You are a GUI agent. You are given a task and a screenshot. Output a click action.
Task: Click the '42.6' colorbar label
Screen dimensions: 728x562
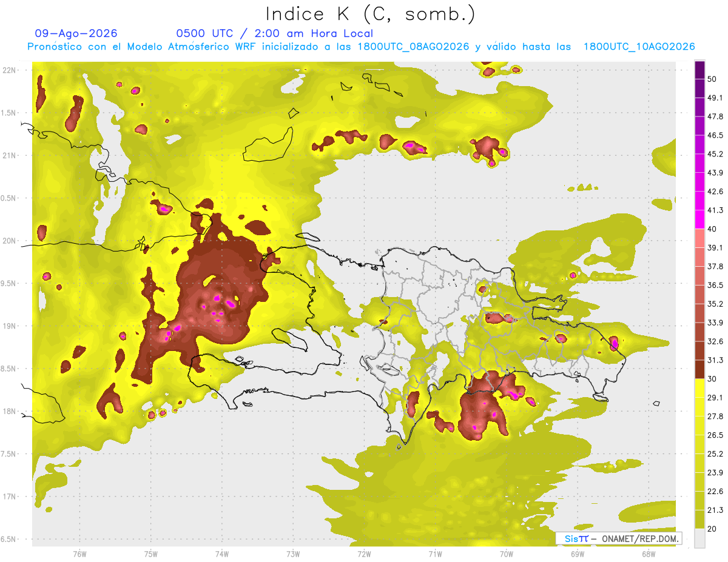click(x=715, y=192)
